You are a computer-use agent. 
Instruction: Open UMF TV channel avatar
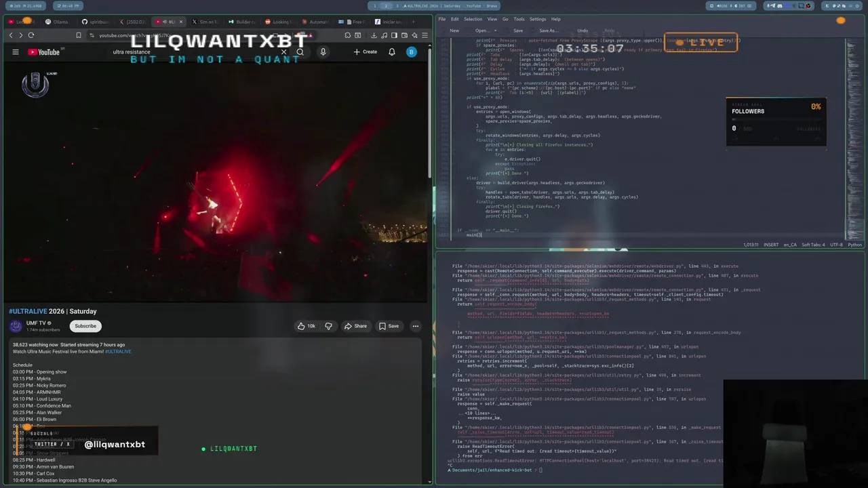point(16,326)
